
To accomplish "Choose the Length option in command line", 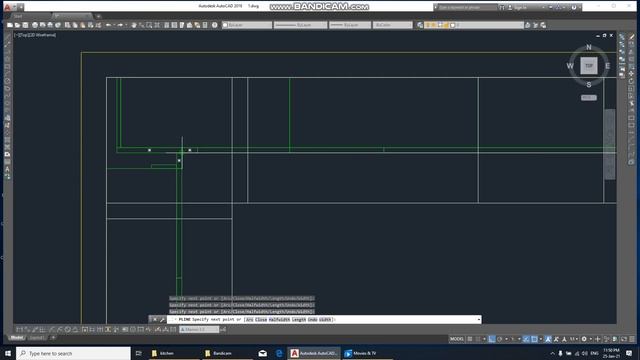I will click(x=299, y=320).
